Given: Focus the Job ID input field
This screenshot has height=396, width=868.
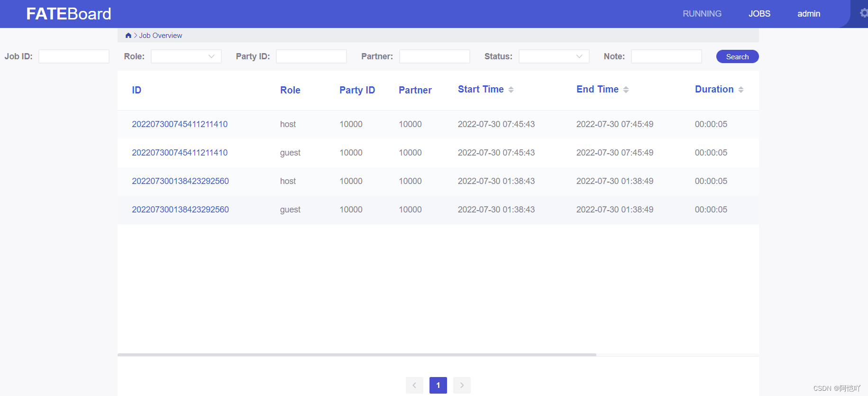Looking at the screenshot, I should (x=74, y=56).
